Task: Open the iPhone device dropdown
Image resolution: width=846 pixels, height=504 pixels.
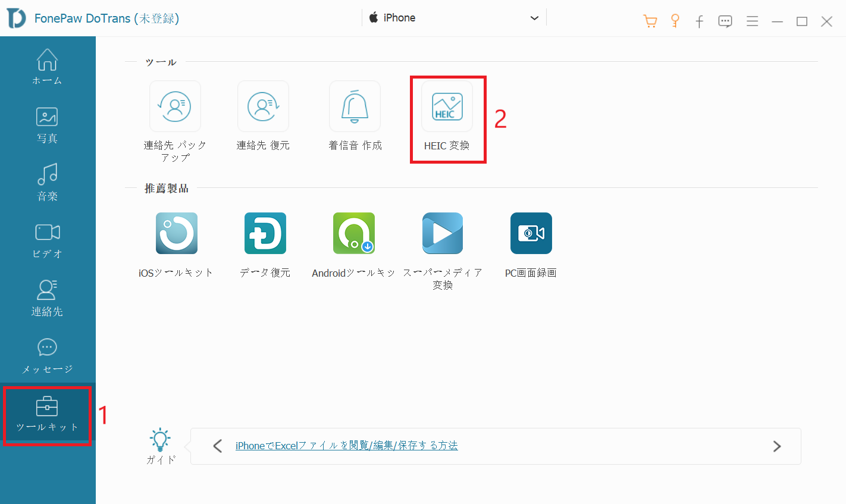Action: 454,18
